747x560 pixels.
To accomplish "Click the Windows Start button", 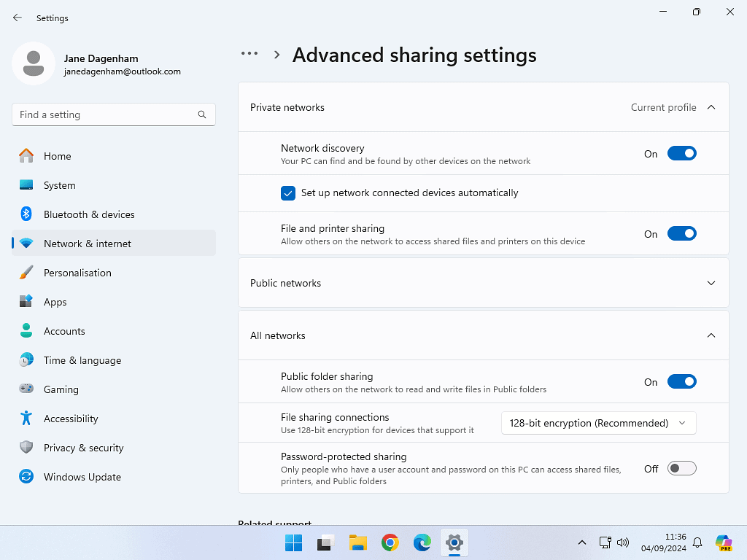I will [x=293, y=542].
